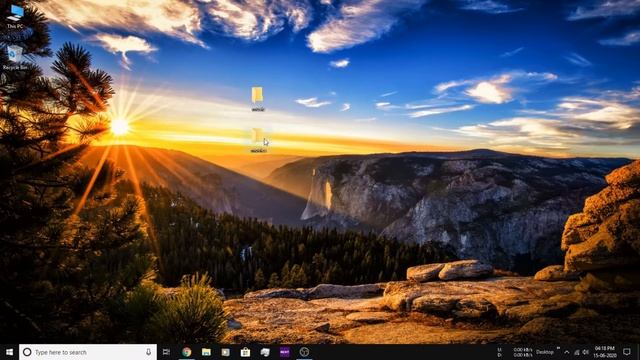Click the Desktop toolbar label in taskbar

click(x=545, y=352)
